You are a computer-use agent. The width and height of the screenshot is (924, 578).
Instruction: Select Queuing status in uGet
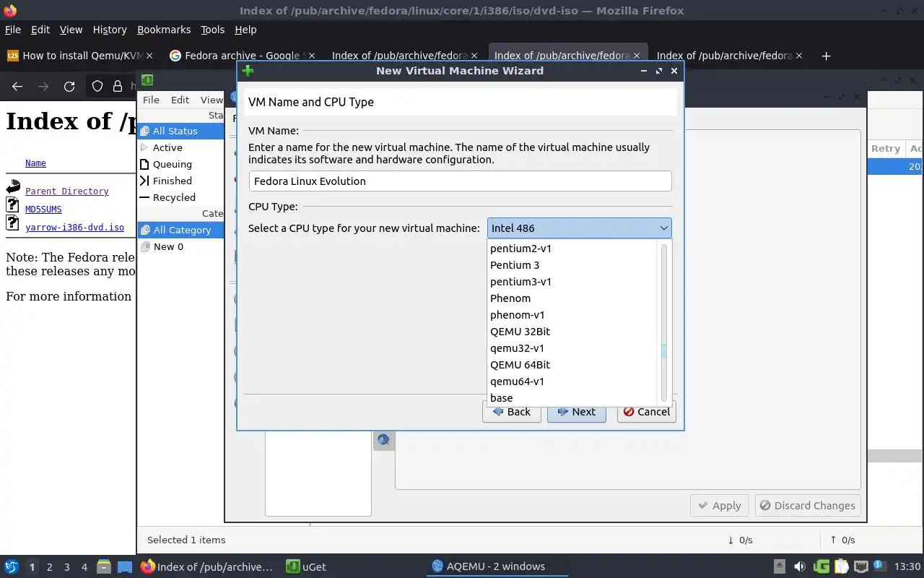click(180, 164)
